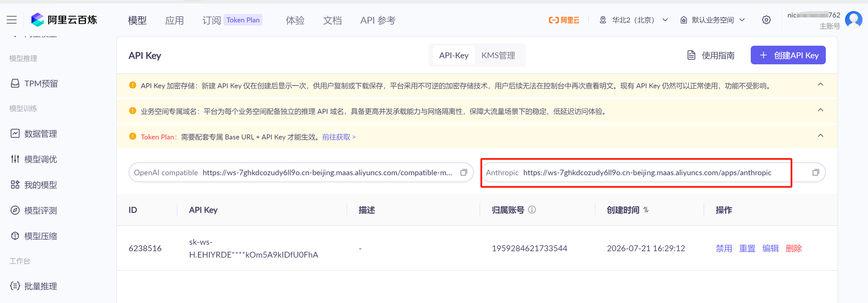Open the 模型 top menu
Image resolution: width=868 pixels, height=303 pixels.
click(x=137, y=20)
